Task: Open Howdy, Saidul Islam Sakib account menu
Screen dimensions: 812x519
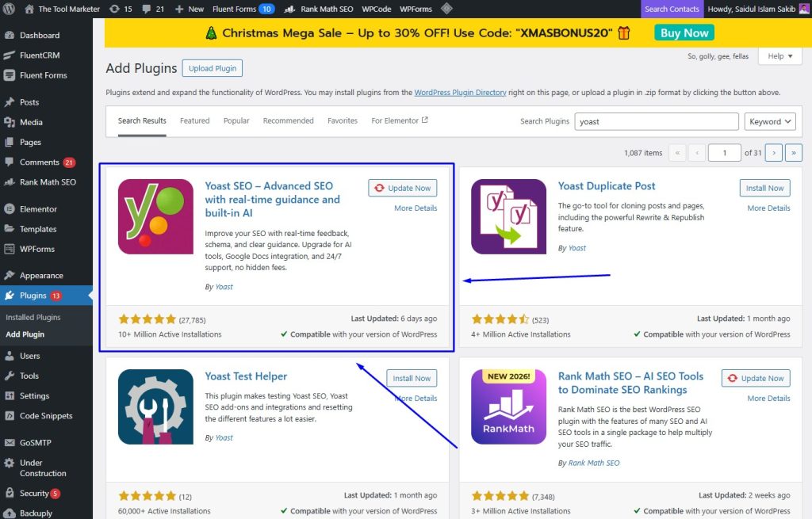Action: pos(757,9)
